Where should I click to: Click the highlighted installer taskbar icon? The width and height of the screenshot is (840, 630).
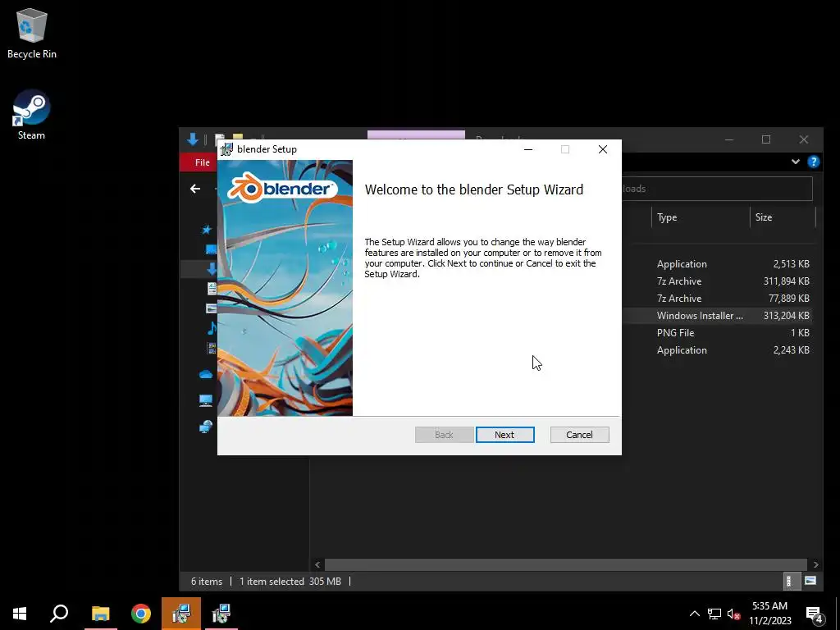click(181, 614)
